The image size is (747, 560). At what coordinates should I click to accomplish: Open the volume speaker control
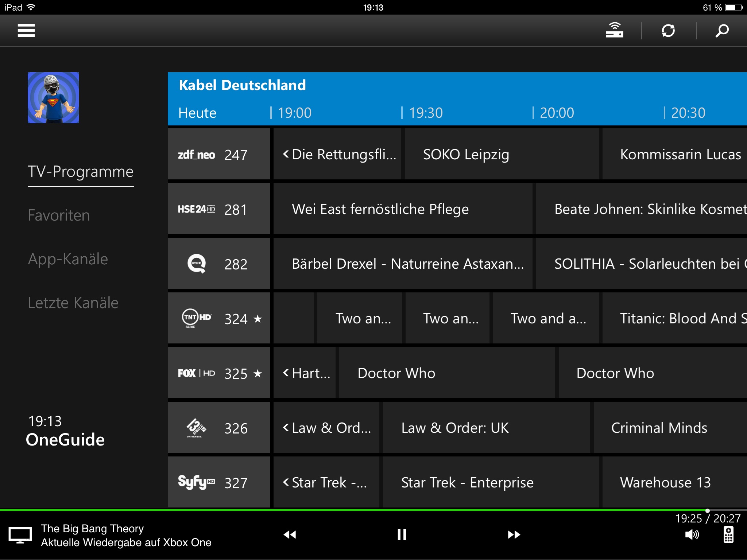click(x=692, y=535)
